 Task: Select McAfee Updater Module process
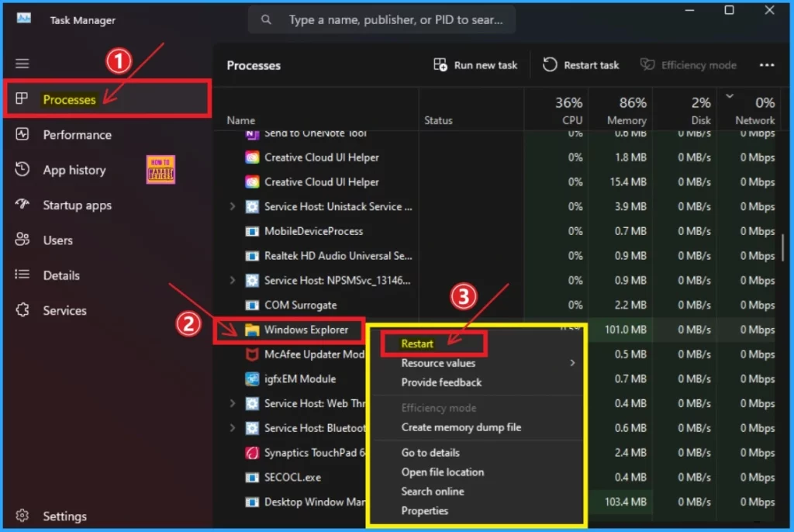tap(314, 354)
